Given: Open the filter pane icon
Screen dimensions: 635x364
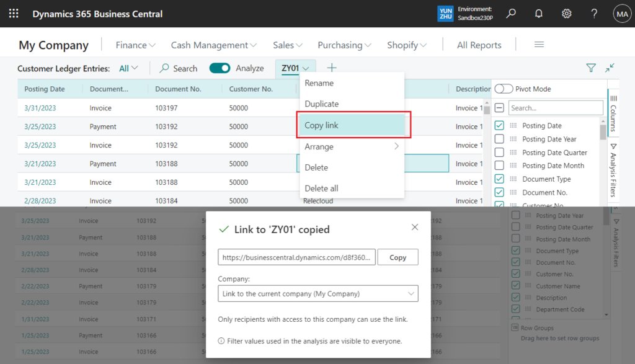Looking at the screenshot, I should coord(590,68).
